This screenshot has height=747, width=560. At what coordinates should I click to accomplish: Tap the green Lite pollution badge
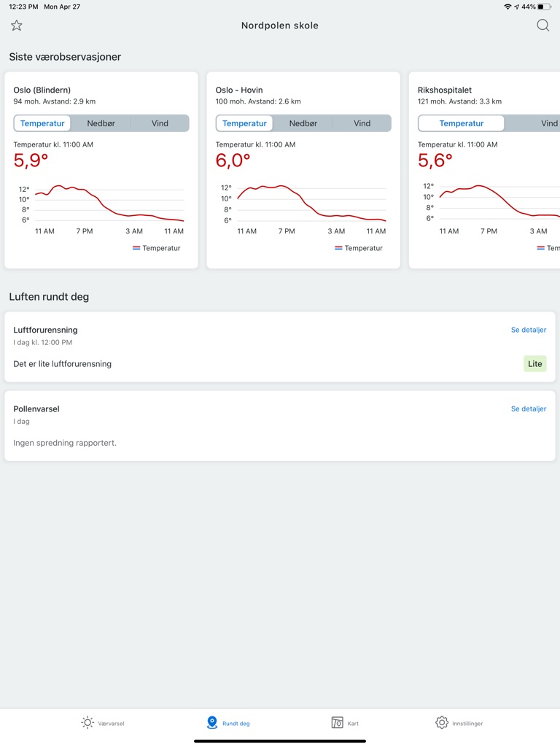coord(534,363)
